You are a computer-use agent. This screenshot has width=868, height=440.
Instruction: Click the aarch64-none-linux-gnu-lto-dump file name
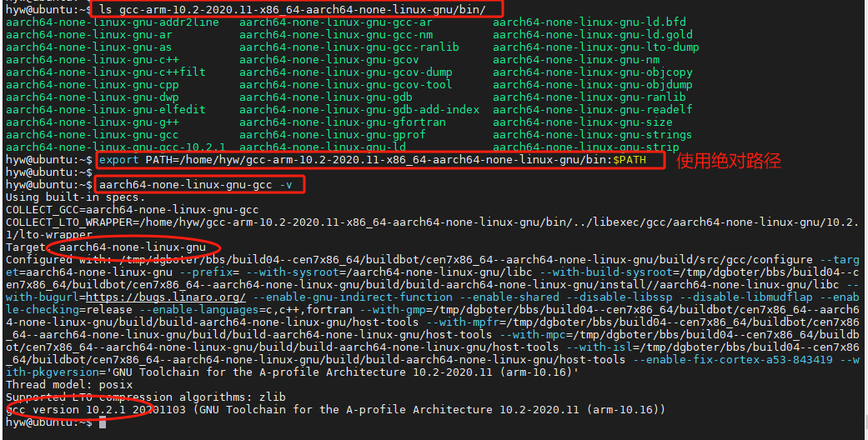click(x=595, y=47)
